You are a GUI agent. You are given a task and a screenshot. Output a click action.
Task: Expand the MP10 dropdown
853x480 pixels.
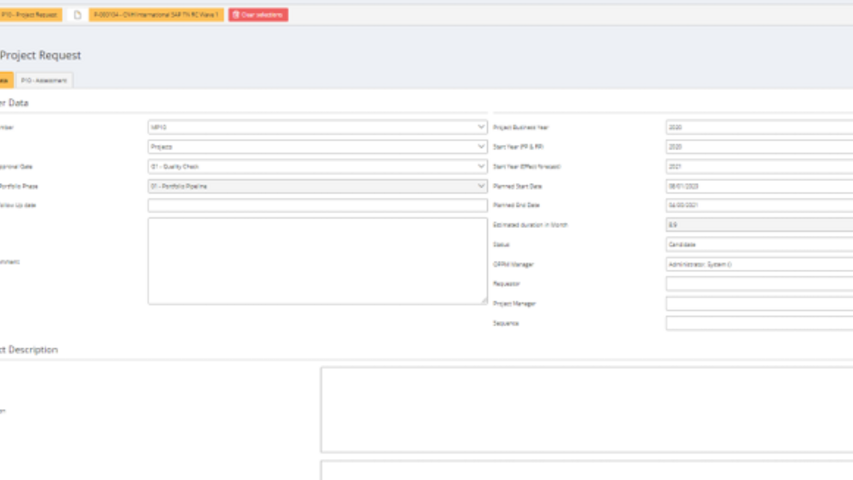pyautogui.click(x=317, y=128)
